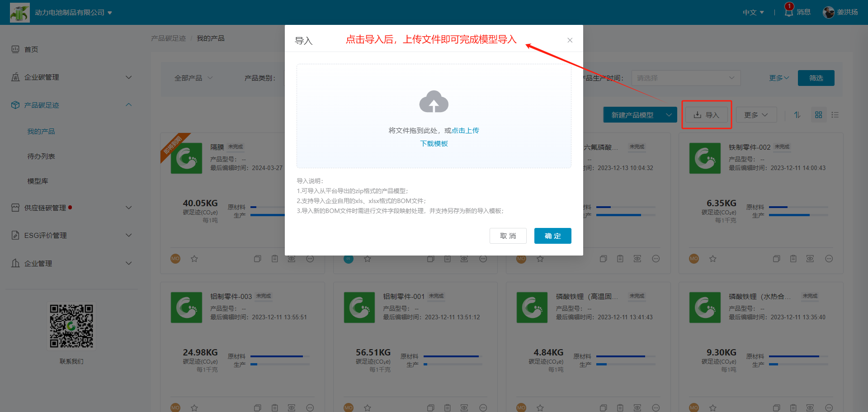Open the 请选择 production time dropdown
868x412 pixels.
(685, 78)
